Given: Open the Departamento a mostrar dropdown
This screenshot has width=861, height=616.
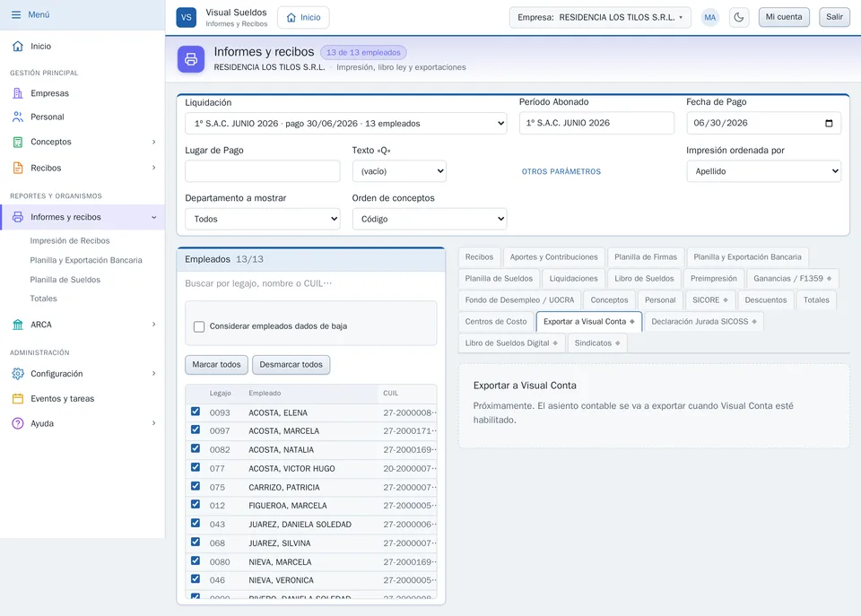Looking at the screenshot, I should 263,219.
